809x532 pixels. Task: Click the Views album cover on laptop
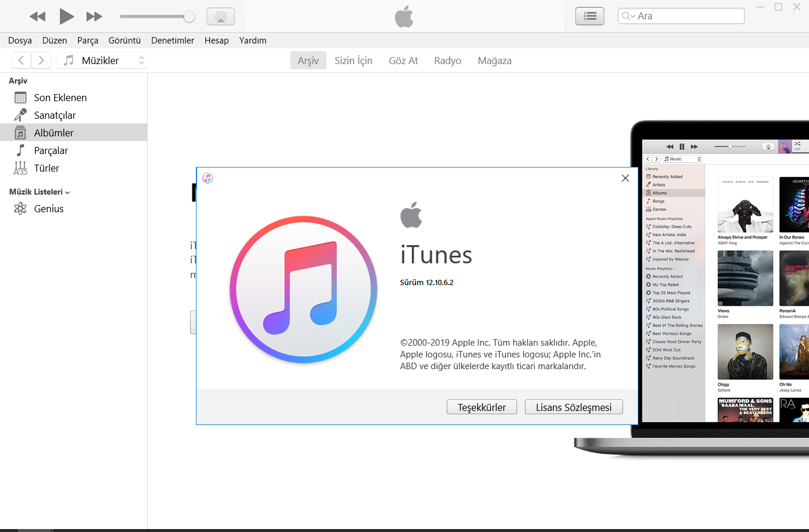click(745, 278)
